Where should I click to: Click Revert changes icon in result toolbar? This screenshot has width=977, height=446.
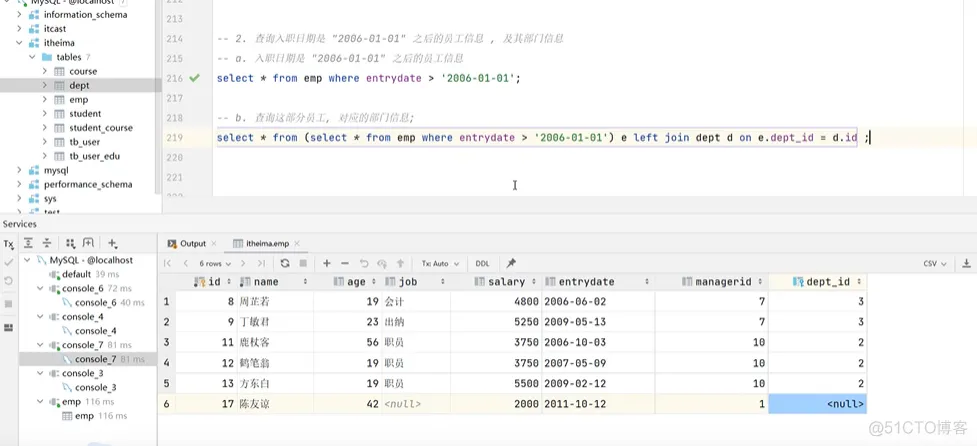[364, 263]
